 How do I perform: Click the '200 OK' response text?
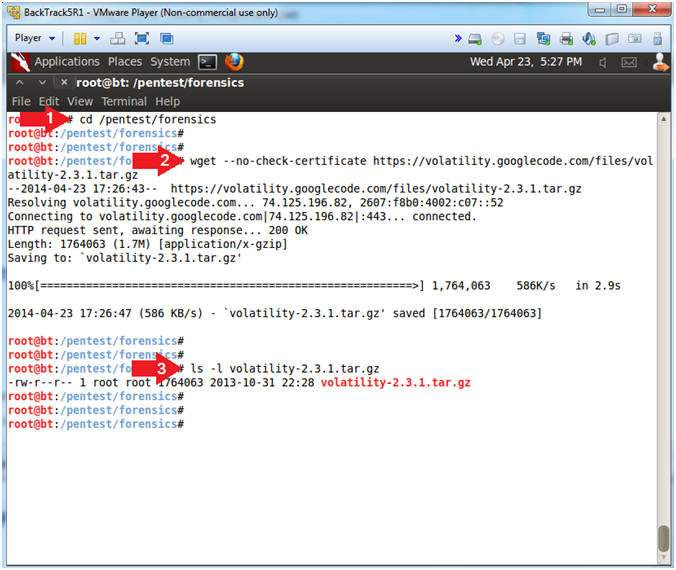288,231
